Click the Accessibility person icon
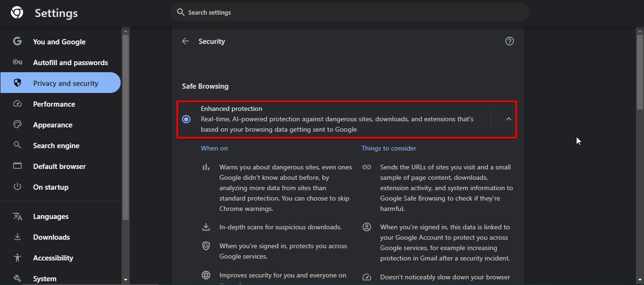 (17, 258)
